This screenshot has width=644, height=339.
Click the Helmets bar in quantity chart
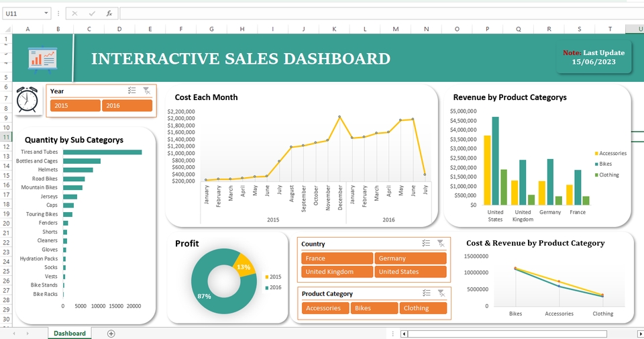78,170
